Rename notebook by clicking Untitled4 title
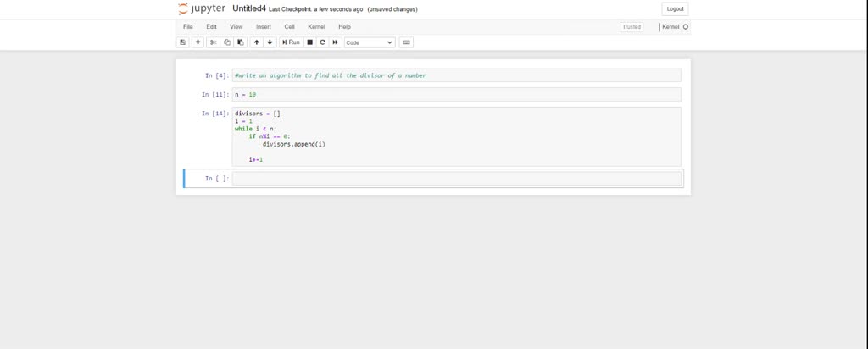This screenshot has width=868, height=349. tap(249, 8)
